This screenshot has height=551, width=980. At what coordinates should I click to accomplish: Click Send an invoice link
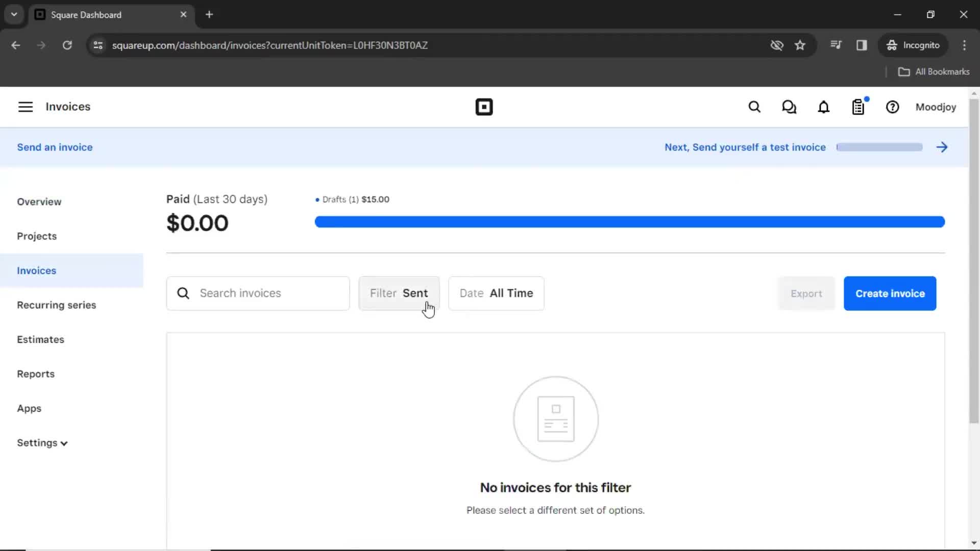coord(55,147)
